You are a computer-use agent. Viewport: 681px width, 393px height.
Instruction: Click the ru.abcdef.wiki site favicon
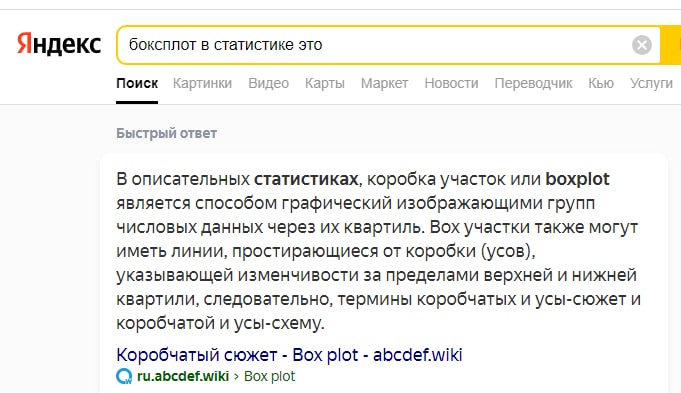click(124, 376)
